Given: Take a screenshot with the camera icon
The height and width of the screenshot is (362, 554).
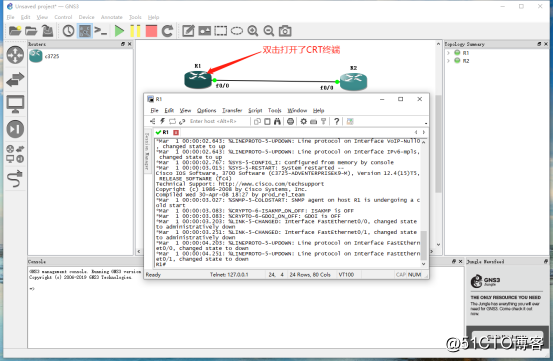Looking at the screenshot, I should (285, 31).
